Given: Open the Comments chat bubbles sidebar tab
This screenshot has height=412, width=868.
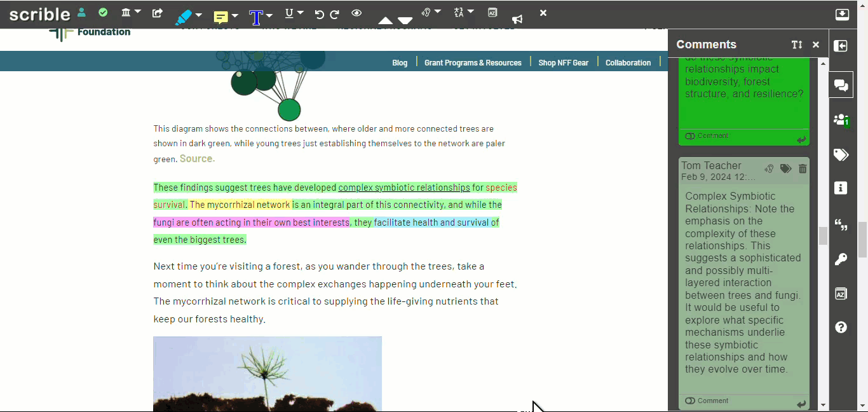Looking at the screenshot, I should tap(841, 85).
